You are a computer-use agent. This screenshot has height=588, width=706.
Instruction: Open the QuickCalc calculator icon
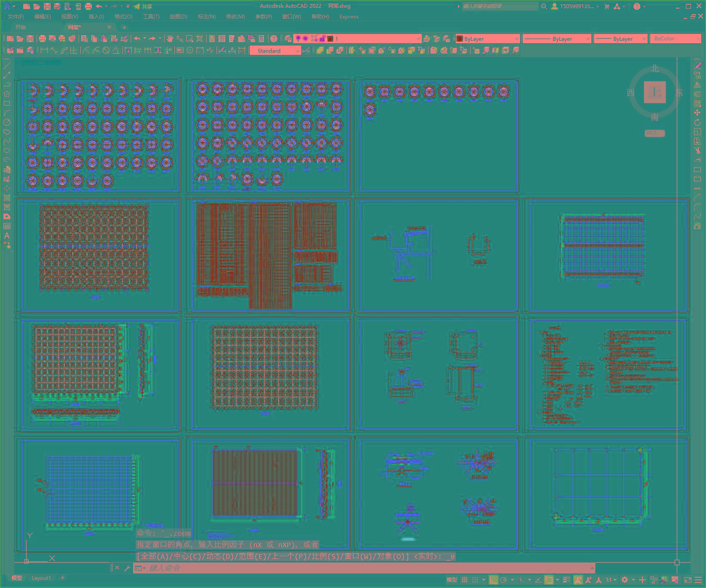tap(261, 39)
